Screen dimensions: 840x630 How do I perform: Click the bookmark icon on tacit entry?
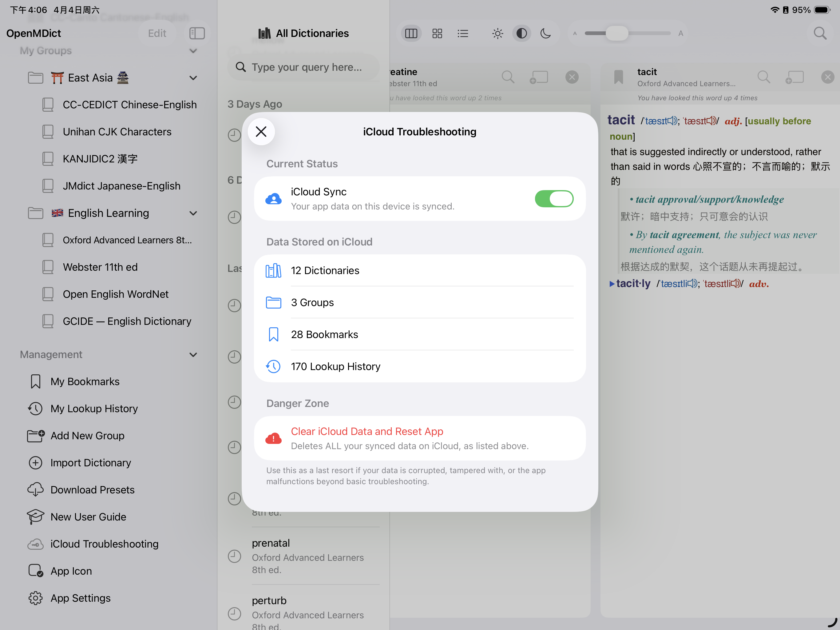click(618, 77)
